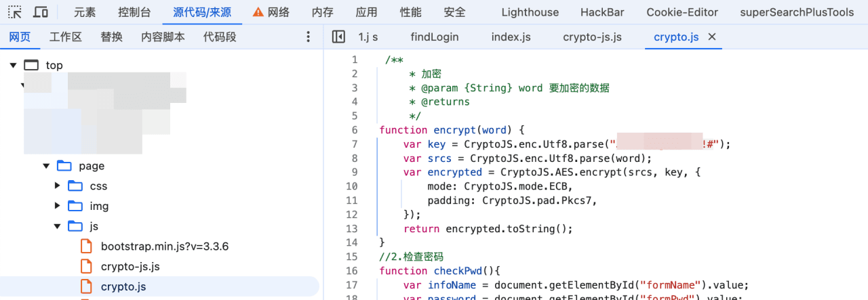The width and height of the screenshot is (868, 300).
Task: Click the 'function checkPwd(){' line
Action: coord(439,271)
